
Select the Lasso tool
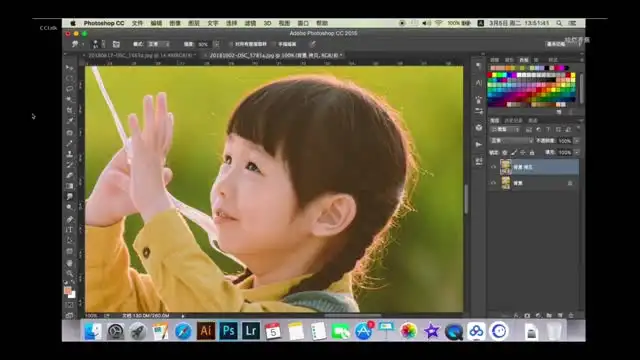(x=70, y=89)
